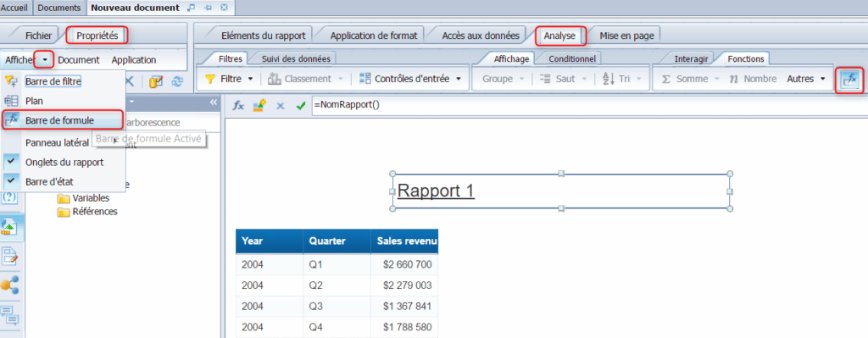Viewport: 868px width, 338px height.
Task: Cancel formula with the X icon
Action: (x=280, y=105)
